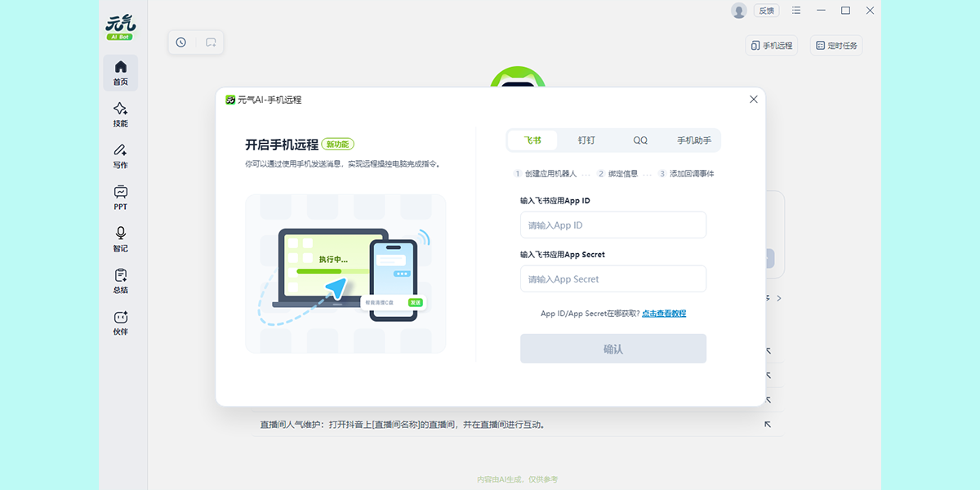The image size is (980, 490).
Task: Select the QQ configuration tab
Action: pyautogui.click(x=640, y=140)
